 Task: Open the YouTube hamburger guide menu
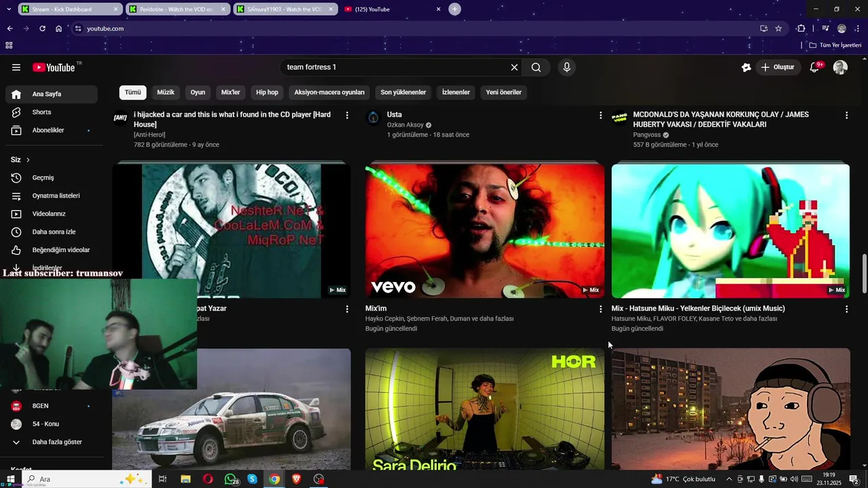16,67
